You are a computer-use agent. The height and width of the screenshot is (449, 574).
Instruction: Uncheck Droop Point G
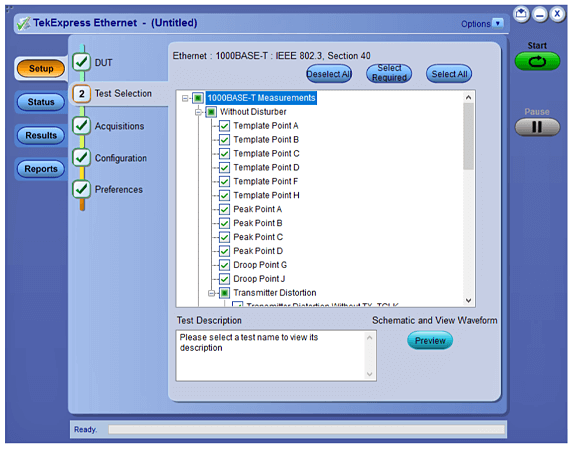click(x=224, y=265)
